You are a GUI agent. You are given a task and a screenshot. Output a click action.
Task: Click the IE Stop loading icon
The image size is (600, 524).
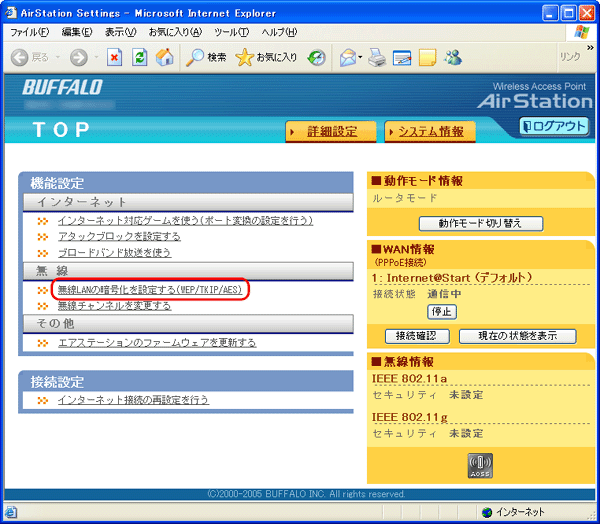tap(115, 57)
